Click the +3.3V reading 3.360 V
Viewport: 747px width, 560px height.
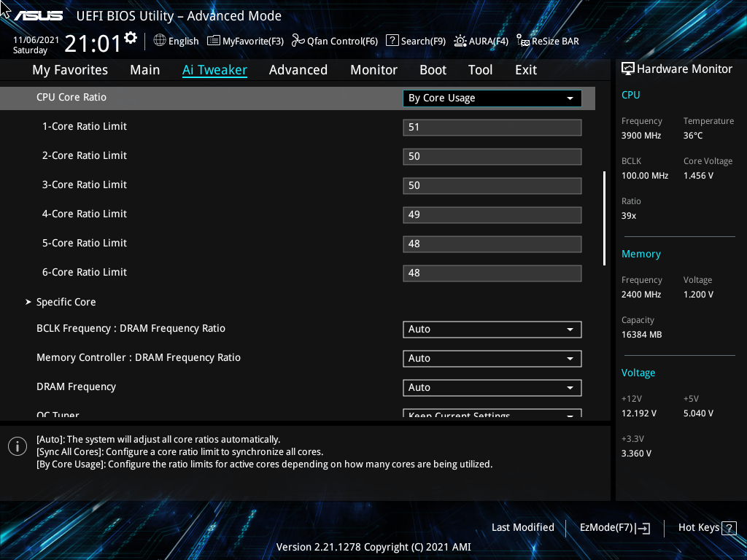coord(636,454)
